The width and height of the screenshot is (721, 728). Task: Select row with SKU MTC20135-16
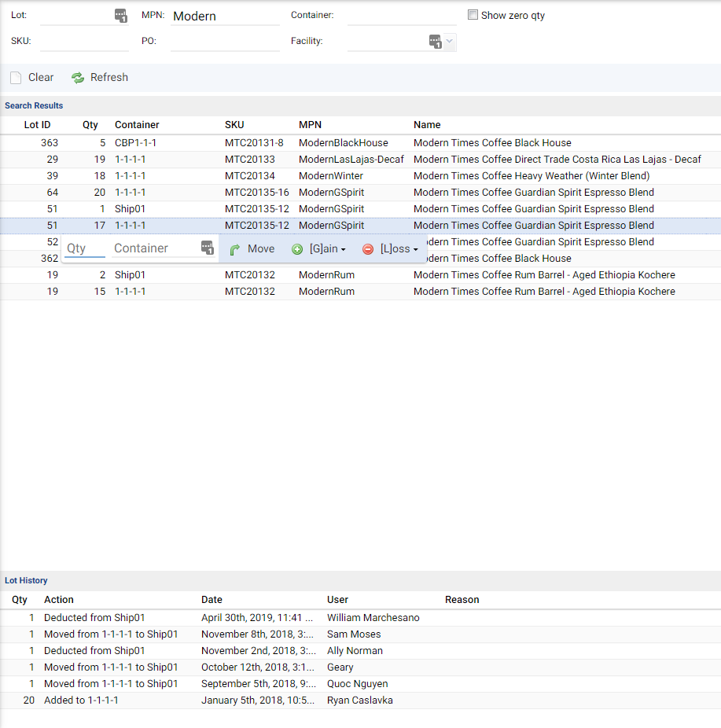click(x=360, y=193)
